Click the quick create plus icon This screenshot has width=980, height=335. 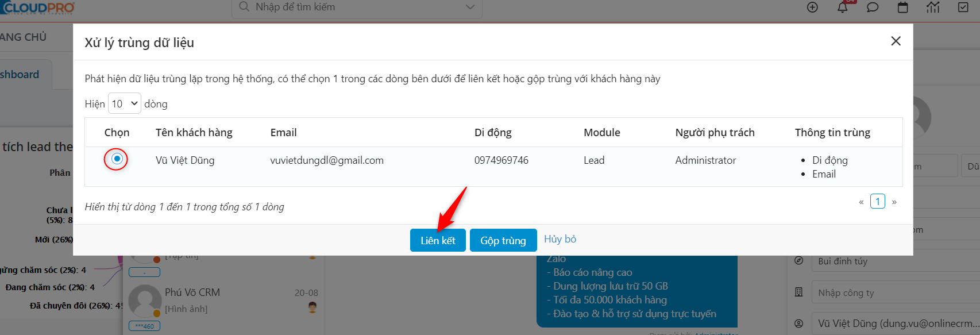pos(812,7)
